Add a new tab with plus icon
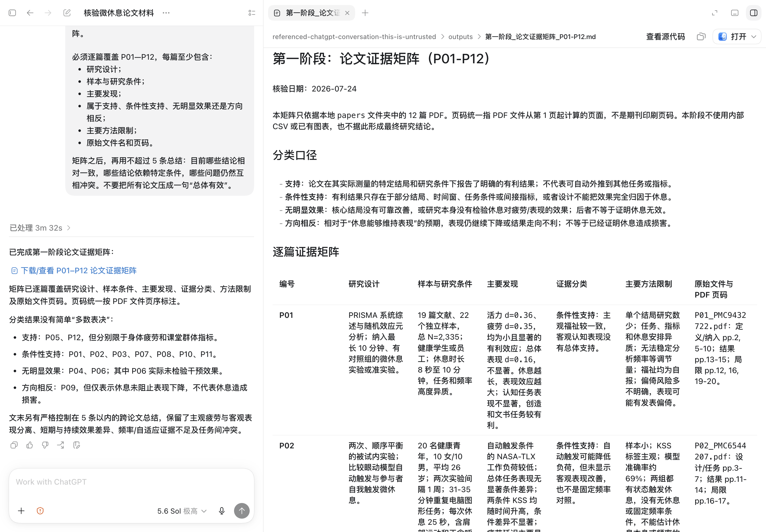Viewport: 766px width, 532px height. pos(365,13)
